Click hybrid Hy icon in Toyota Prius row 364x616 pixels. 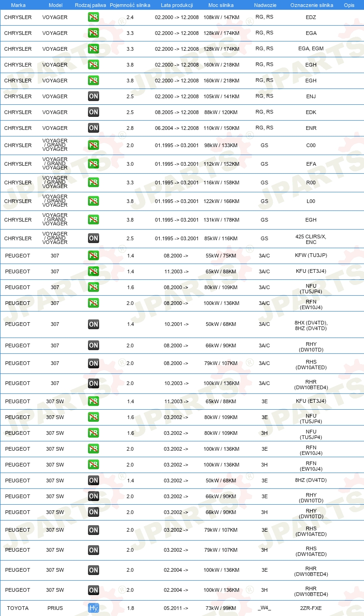94,608
